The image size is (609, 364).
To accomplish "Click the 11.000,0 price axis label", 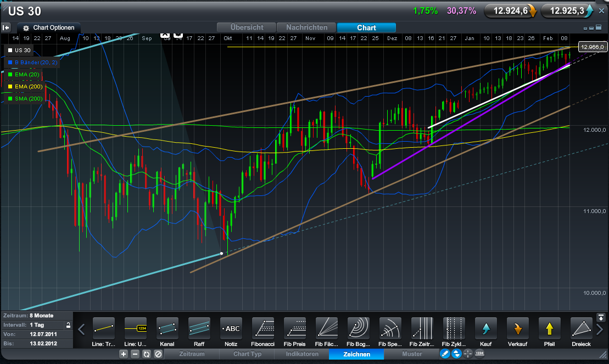I will pos(594,211).
